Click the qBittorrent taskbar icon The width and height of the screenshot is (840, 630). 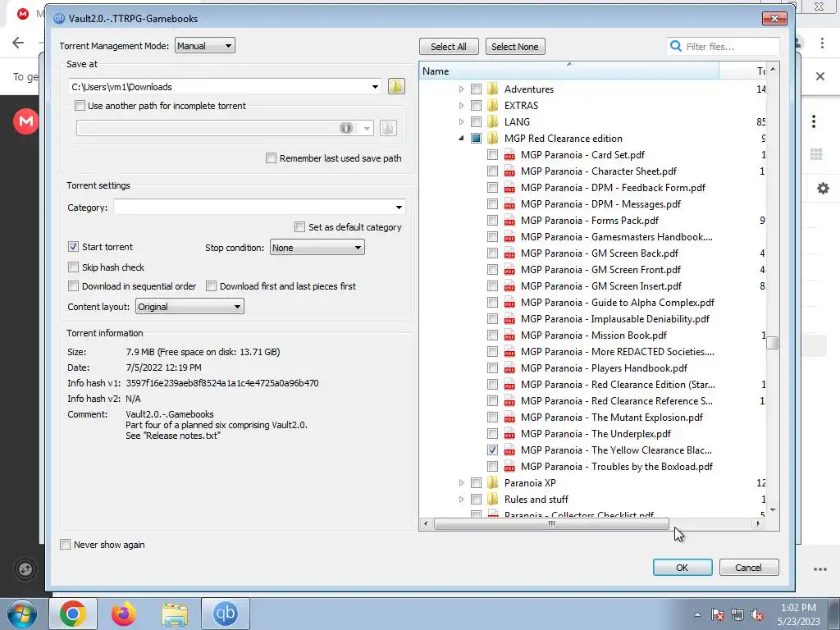pos(226,613)
